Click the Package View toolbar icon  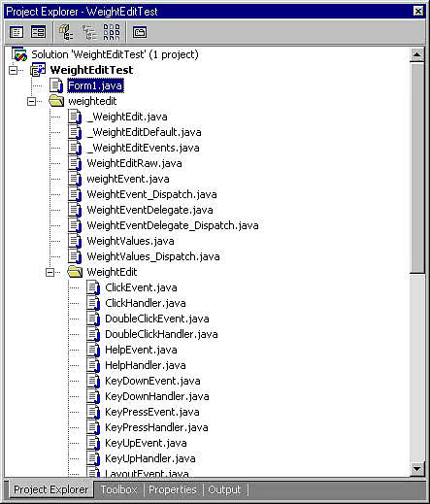[x=66, y=32]
